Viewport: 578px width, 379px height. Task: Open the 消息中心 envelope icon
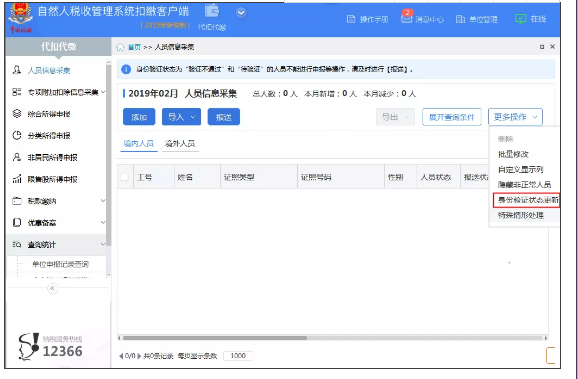pos(406,19)
